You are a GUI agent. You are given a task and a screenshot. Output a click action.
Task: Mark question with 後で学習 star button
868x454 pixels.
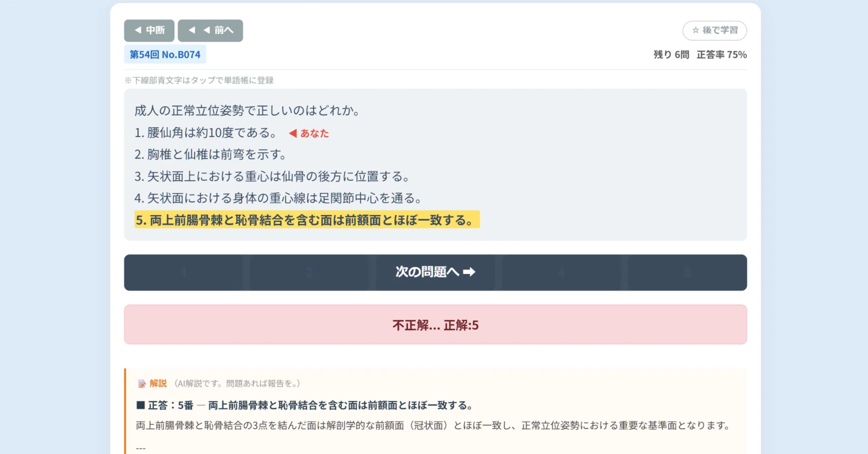coord(715,30)
